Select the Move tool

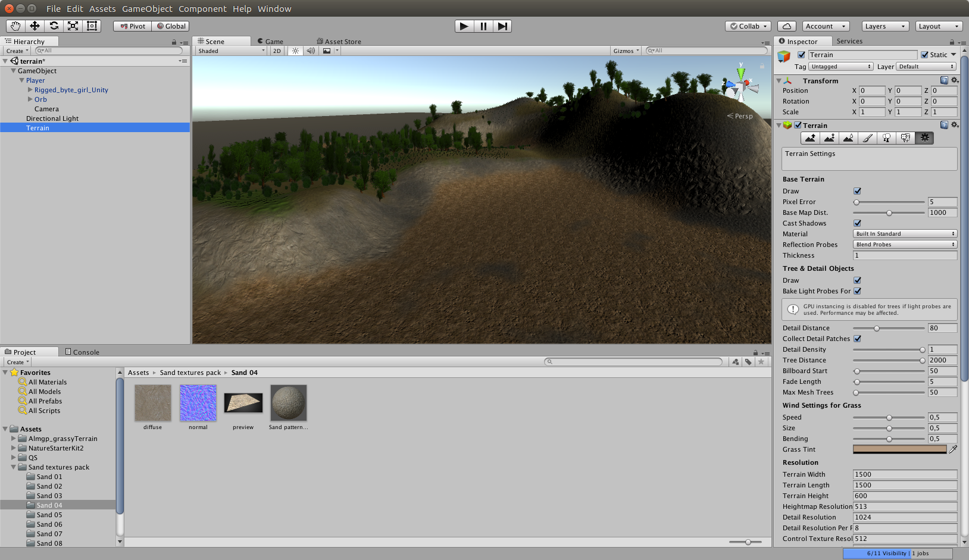point(35,26)
